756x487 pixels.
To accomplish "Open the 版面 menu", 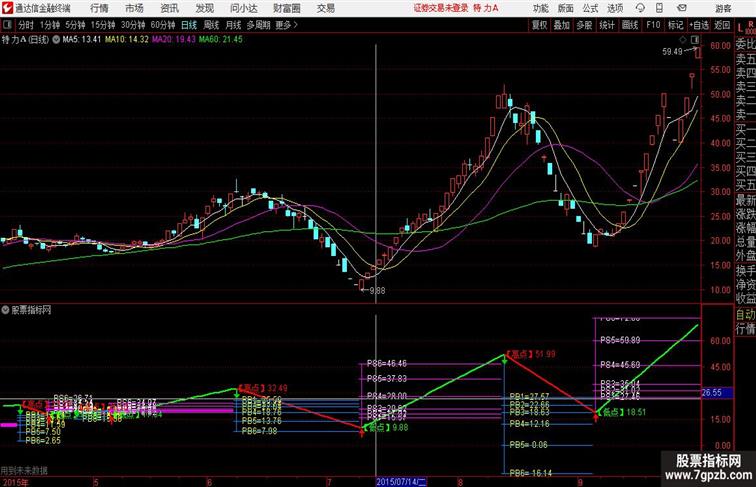I will [x=566, y=8].
